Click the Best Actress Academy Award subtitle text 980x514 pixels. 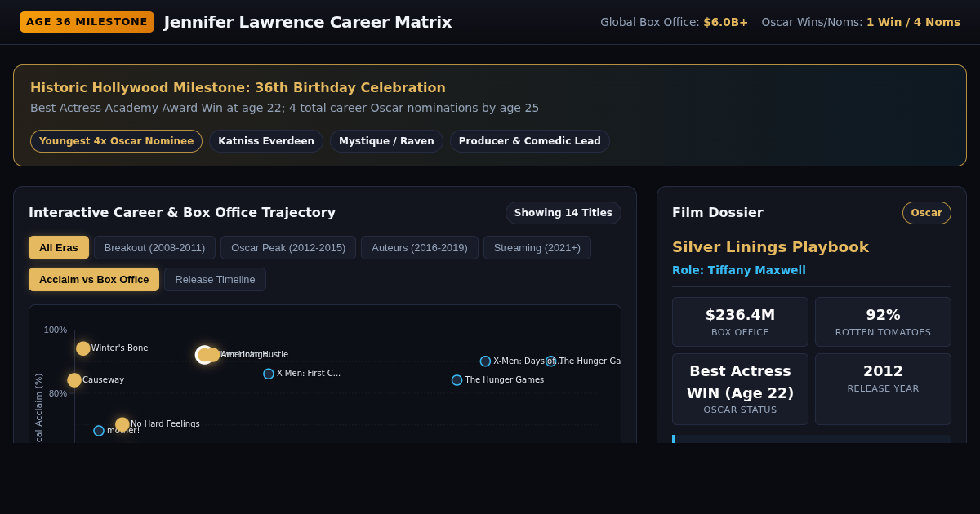click(284, 108)
